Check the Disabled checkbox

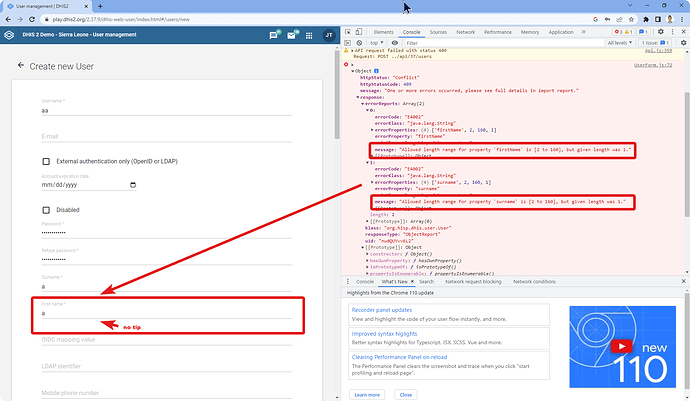(46, 210)
